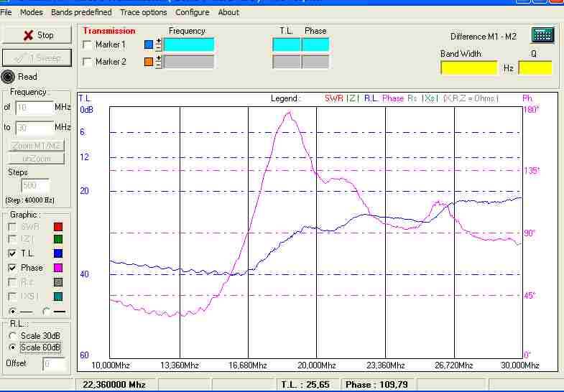Select the Scale 30dB radio option
This screenshot has width=564, height=392.
click(12, 335)
